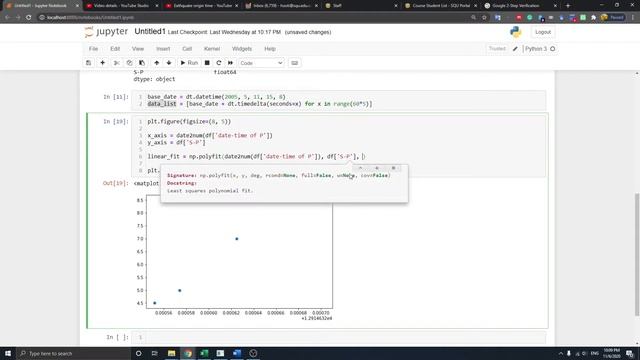Click the Jupyter logo
Screen dimensions: 640x360
106,32
